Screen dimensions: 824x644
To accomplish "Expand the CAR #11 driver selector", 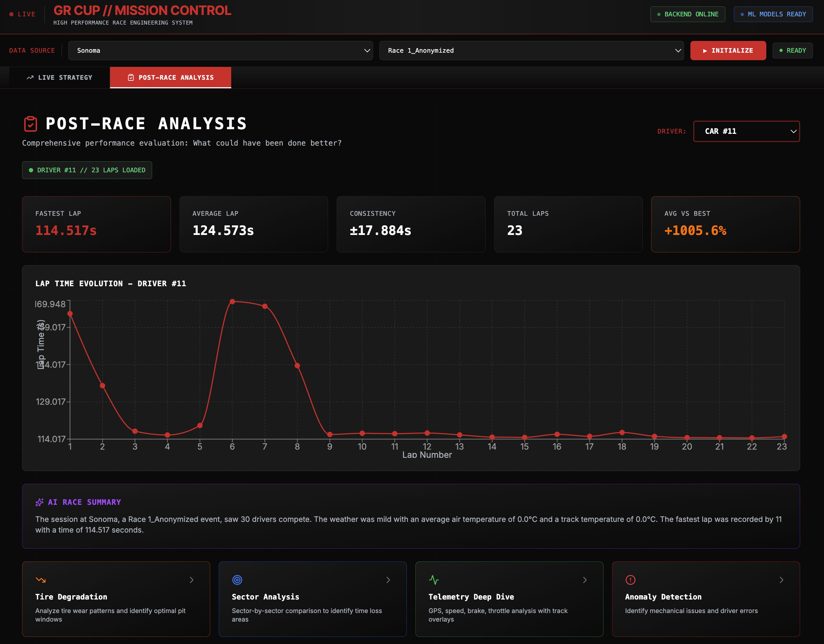I will (x=746, y=131).
